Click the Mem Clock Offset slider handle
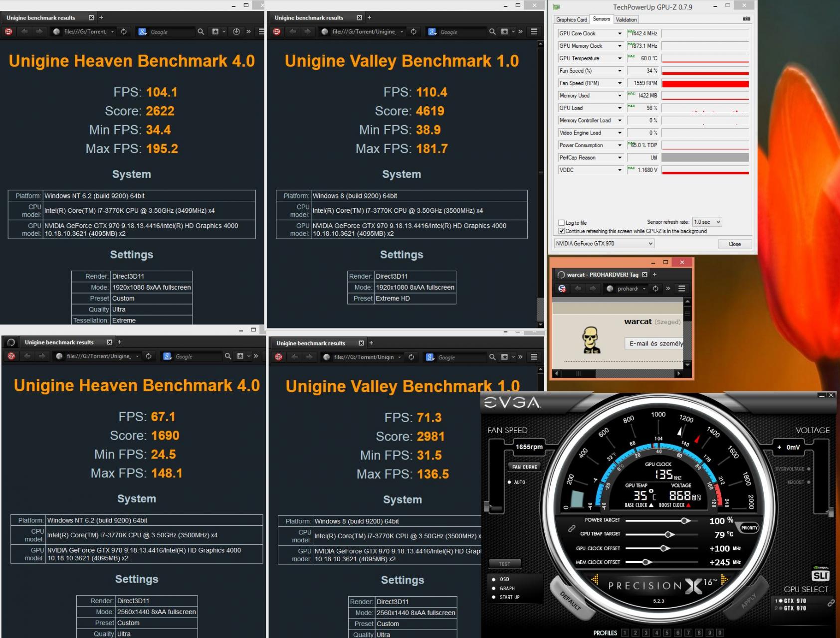Viewport: 840px width, 638px height. (647, 562)
